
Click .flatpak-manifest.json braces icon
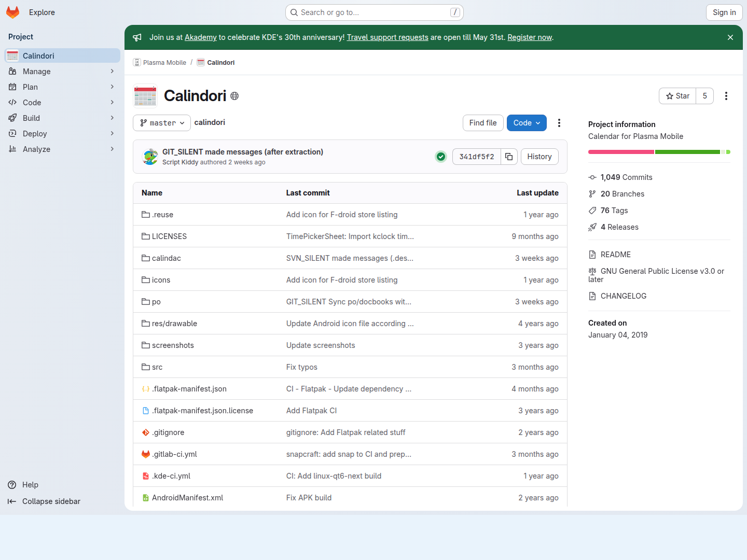click(146, 389)
